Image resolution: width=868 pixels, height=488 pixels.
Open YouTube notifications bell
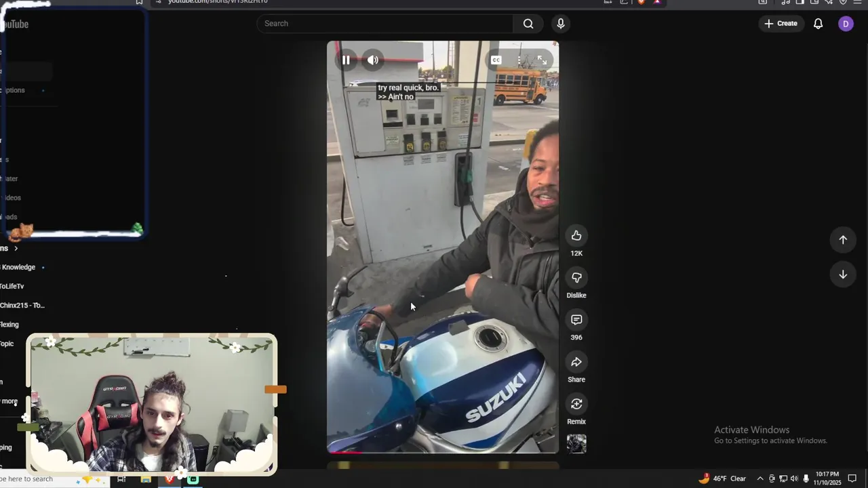click(818, 24)
